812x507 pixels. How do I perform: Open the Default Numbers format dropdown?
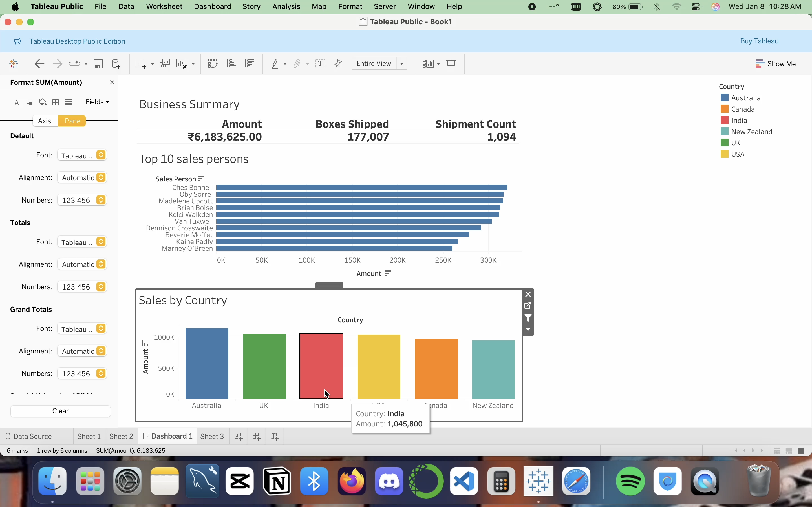pos(82,200)
